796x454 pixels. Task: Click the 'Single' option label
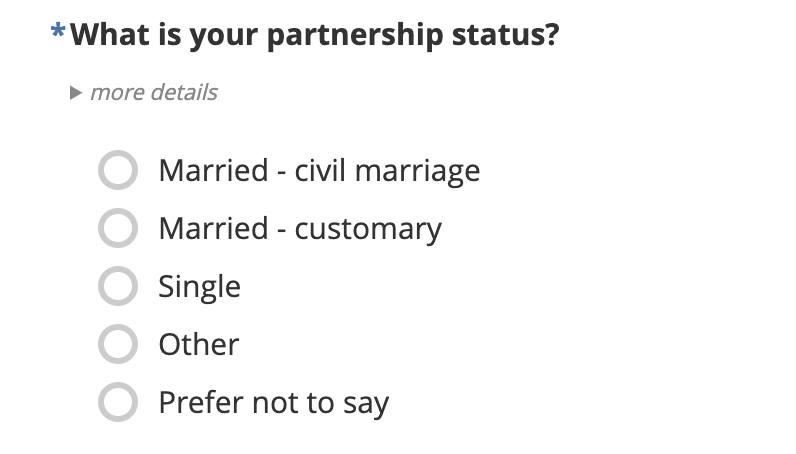[200, 286]
